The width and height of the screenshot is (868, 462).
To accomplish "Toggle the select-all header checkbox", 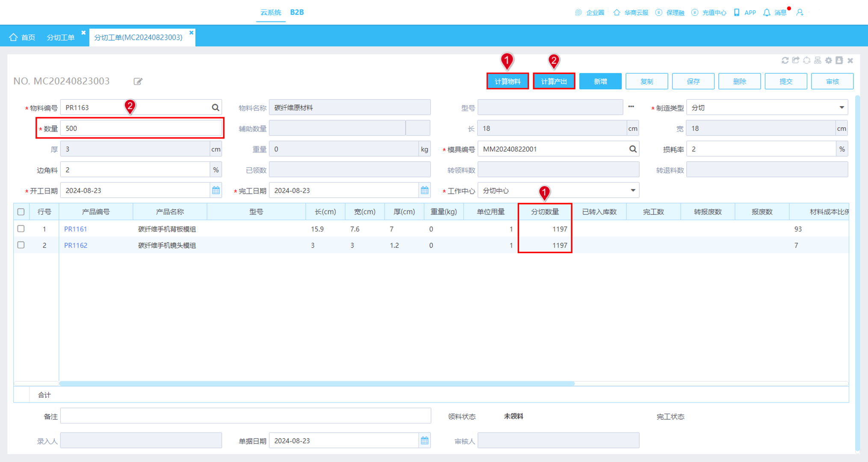I will pyautogui.click(x=21, y=212).
